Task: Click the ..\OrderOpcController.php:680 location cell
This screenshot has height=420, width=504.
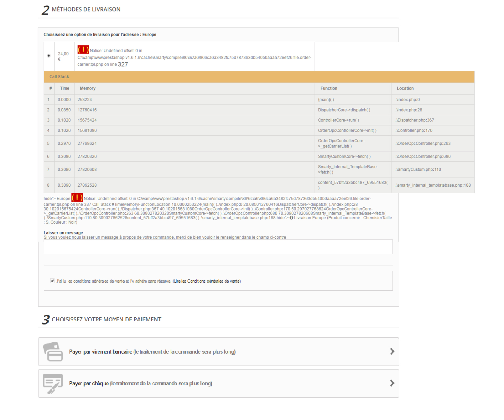Action: [x=433, y=157]
